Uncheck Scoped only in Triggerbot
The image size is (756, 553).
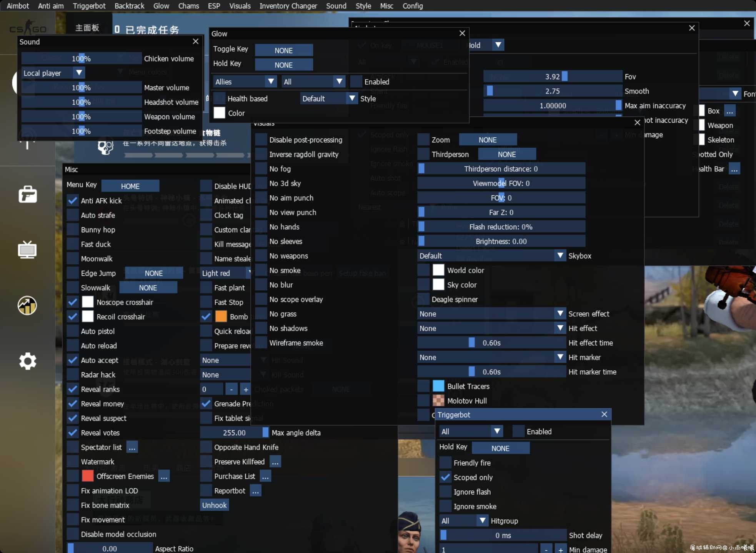point(445,478)
